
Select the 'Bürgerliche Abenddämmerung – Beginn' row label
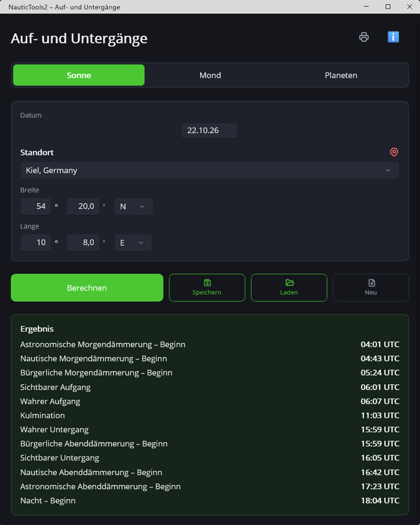(x=94, y=444)
